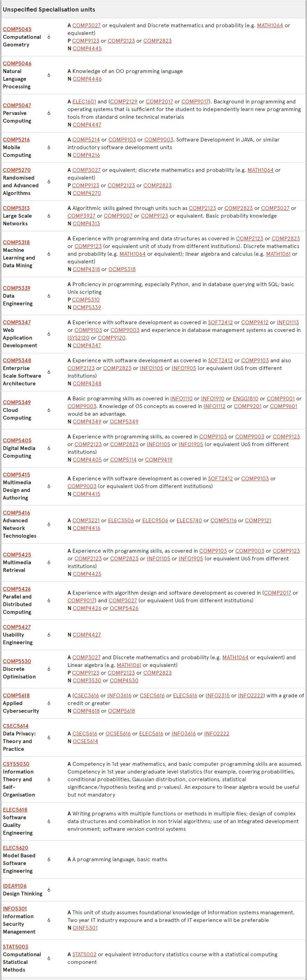This screenshot has height=980, width=307.
Task: Follow the OINF5301 prohibition link
Action: pyautogui.click(x=85, y=928)
